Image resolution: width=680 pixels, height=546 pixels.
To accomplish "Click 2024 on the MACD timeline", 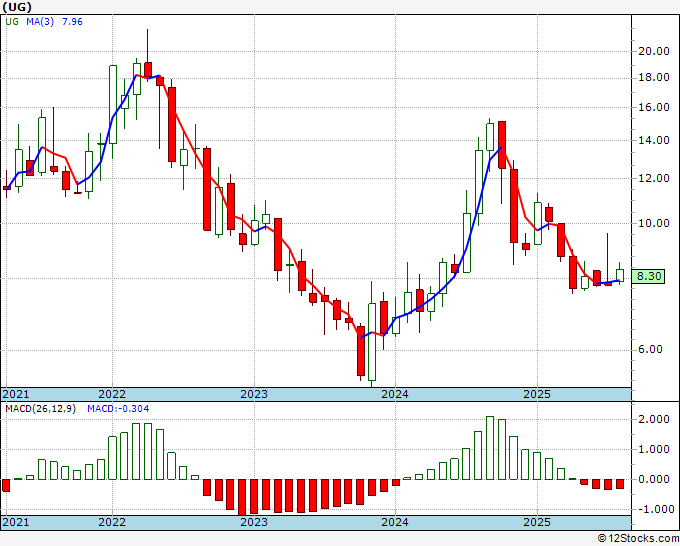I will (395, 522).
